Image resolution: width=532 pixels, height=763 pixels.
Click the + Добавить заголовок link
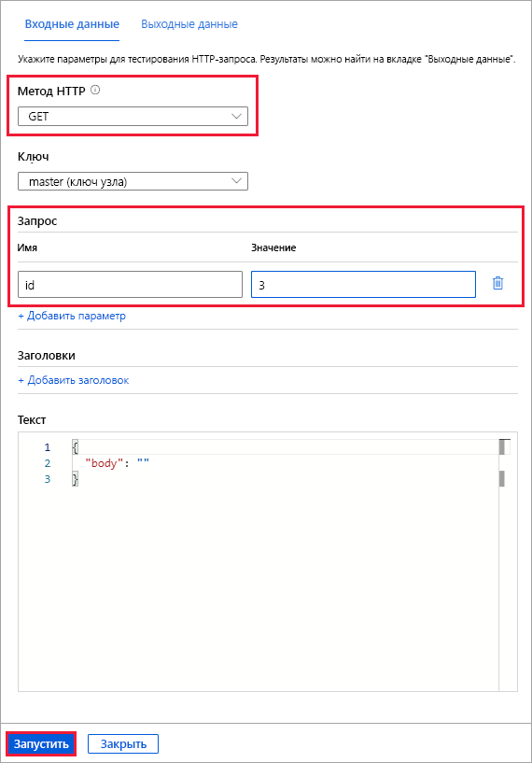(x=74, y=380)
